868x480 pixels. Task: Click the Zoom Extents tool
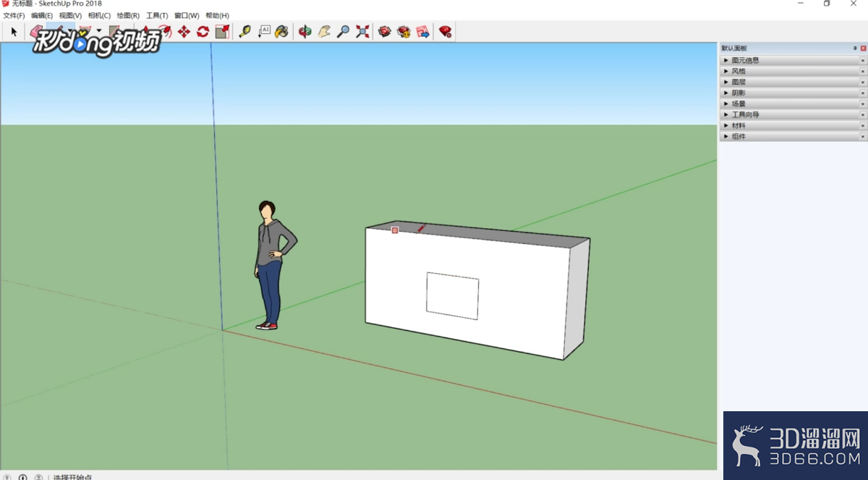pos(362,31)
